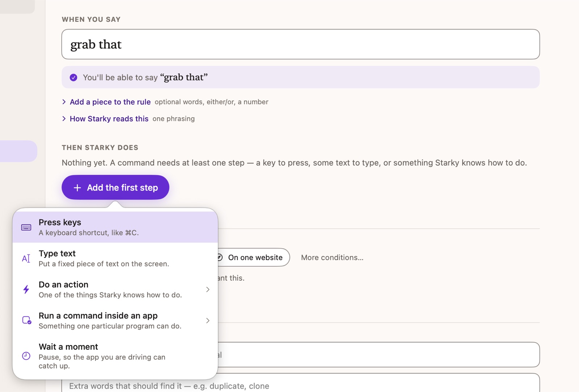Expand the Add a piece to the rule chevron
The width and height of the screenshot is (579, 392).
tap(64, 102)
